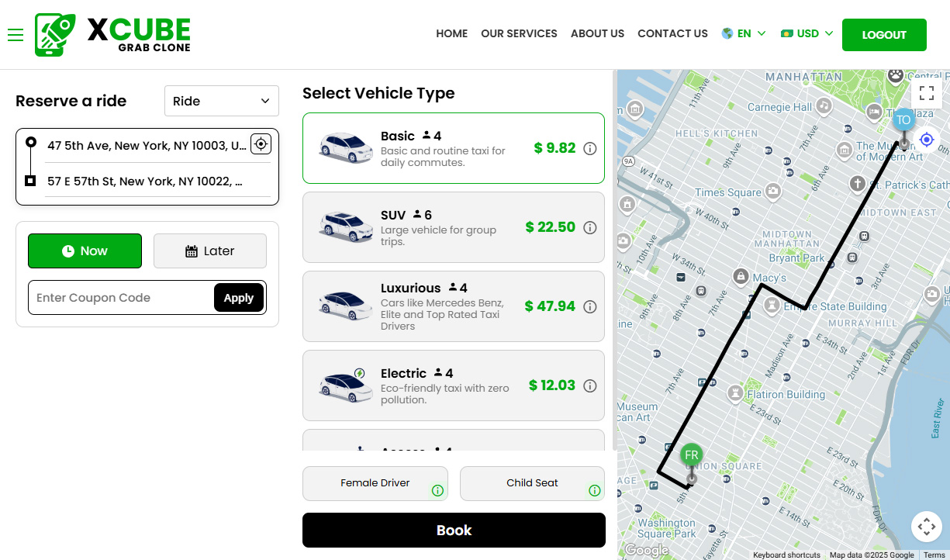Select the Now ride option
Screen dimensions: 950x560
point(85,251)
